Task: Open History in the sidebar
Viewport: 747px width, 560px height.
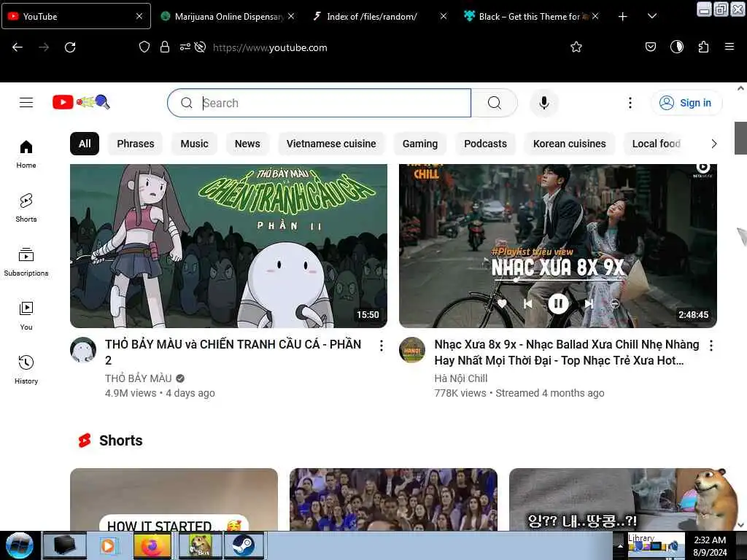Action: tap(26, 370)
